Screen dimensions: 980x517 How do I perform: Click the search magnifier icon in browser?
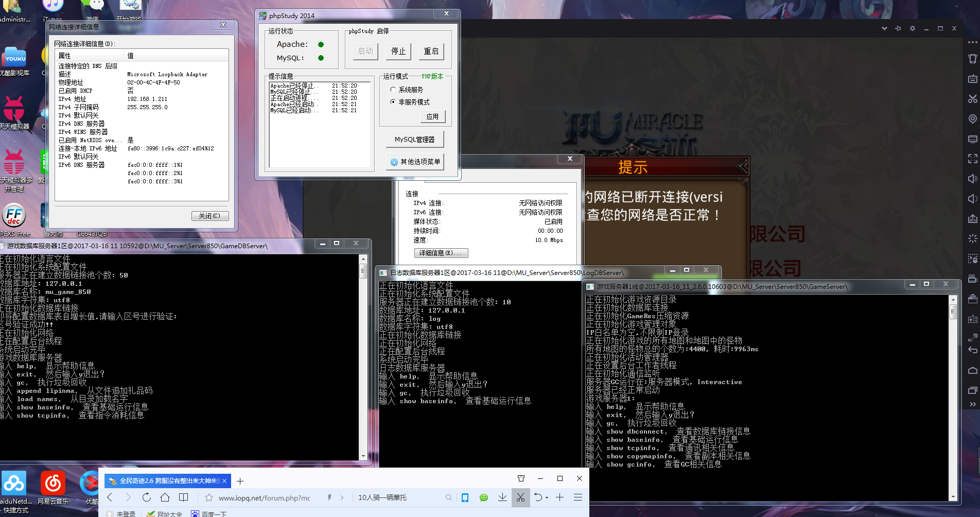tap(449, 497)
